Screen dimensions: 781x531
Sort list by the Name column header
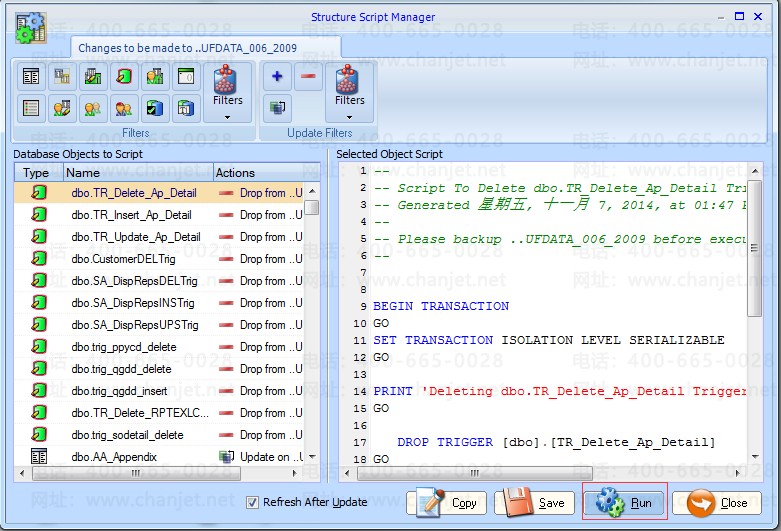pos(138,173)
